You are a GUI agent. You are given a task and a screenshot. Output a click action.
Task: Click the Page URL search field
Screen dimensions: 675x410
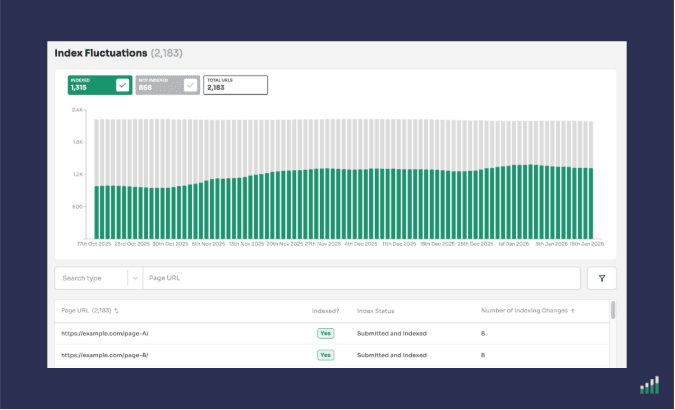[x=360, y=278]
